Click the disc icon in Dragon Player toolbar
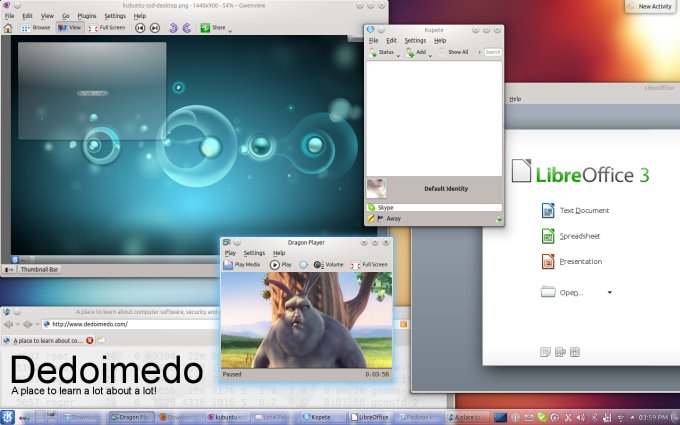 click(x=303, y=265)
